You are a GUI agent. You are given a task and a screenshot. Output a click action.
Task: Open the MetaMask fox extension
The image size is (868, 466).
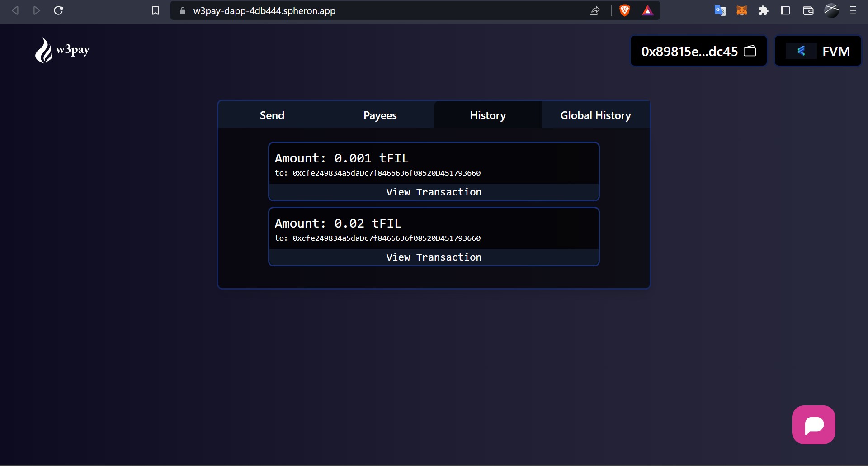(x=742, y=10)
